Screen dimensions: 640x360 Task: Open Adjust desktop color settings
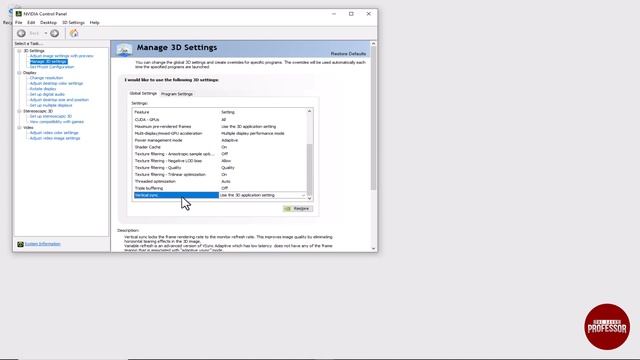coord(56,83)
